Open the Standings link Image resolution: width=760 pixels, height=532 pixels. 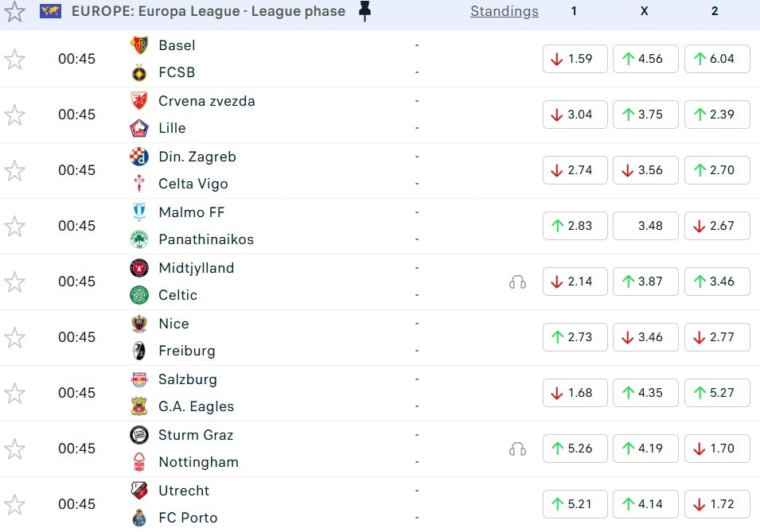(504, 11)
